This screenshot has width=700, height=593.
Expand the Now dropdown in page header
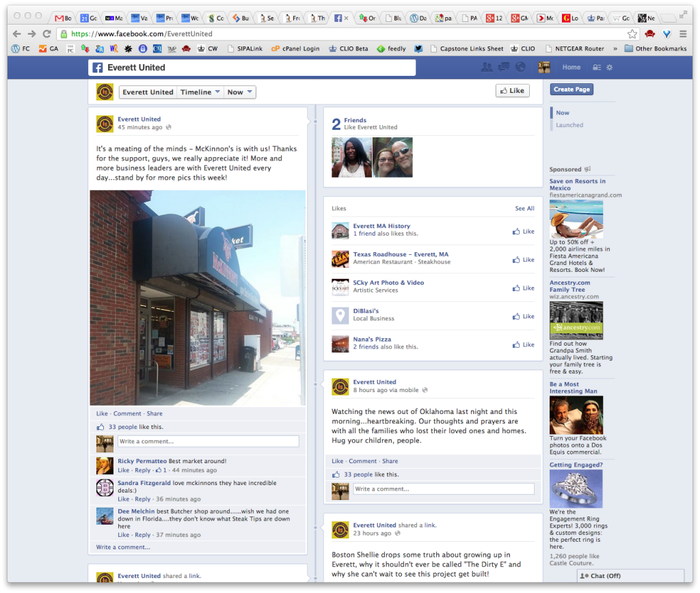click(240, 92)
